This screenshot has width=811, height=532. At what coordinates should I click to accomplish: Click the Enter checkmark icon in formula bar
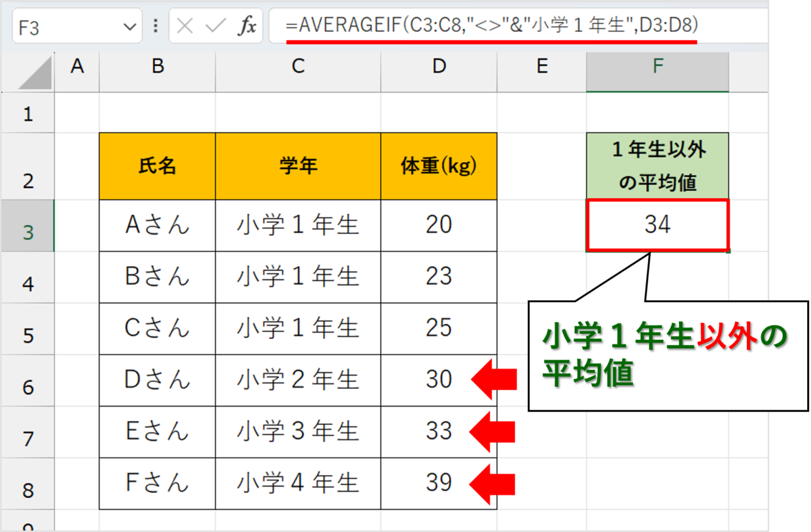(215, 26)
